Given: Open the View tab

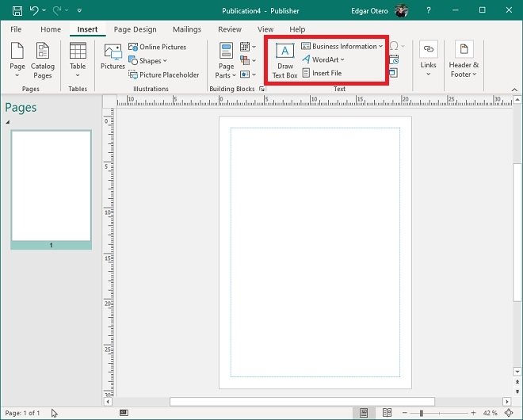Looking at the screenshot, I should click(x=265, y=29).
